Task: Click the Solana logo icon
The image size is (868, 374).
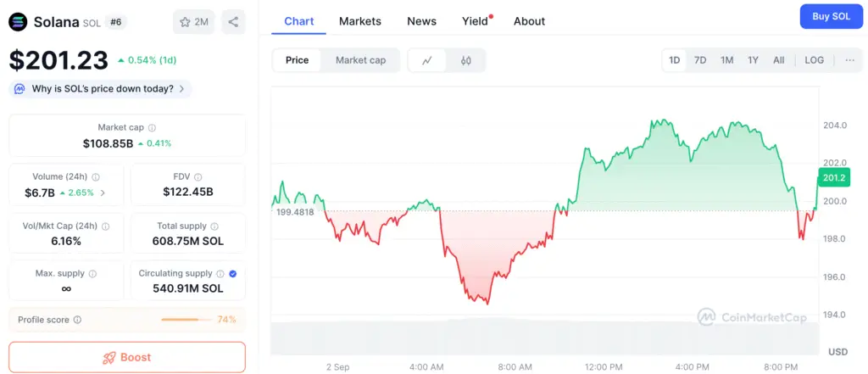Action: (18, 21)
